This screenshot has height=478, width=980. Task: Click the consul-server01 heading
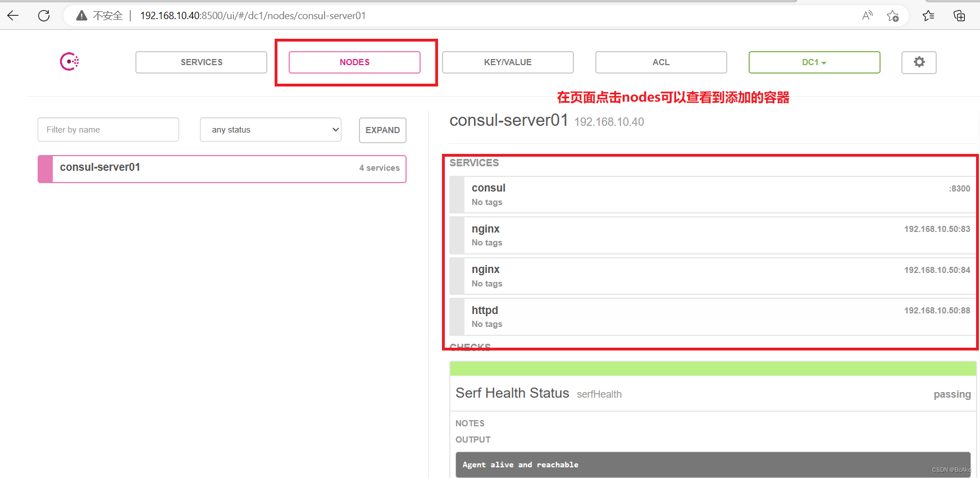[x=509, y=120]
